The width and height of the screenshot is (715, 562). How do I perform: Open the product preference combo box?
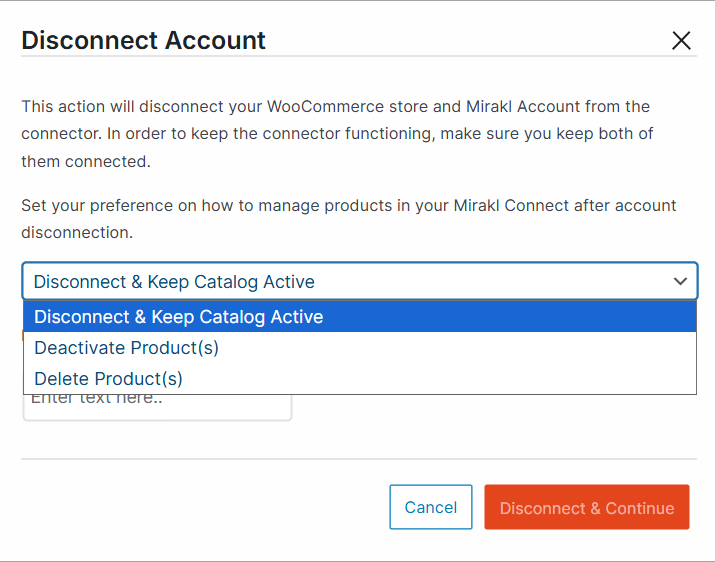[359, 282]
